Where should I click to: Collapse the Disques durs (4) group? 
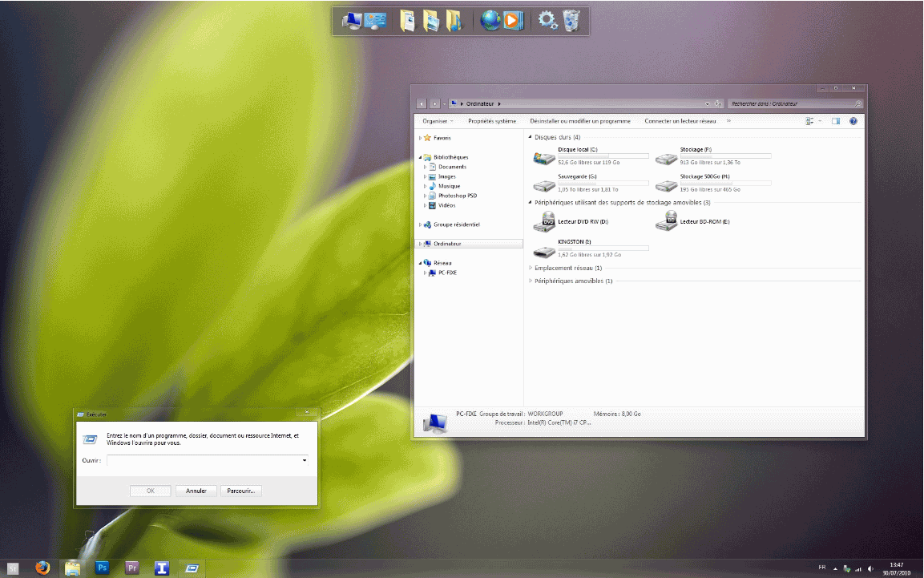click(530, 137)
